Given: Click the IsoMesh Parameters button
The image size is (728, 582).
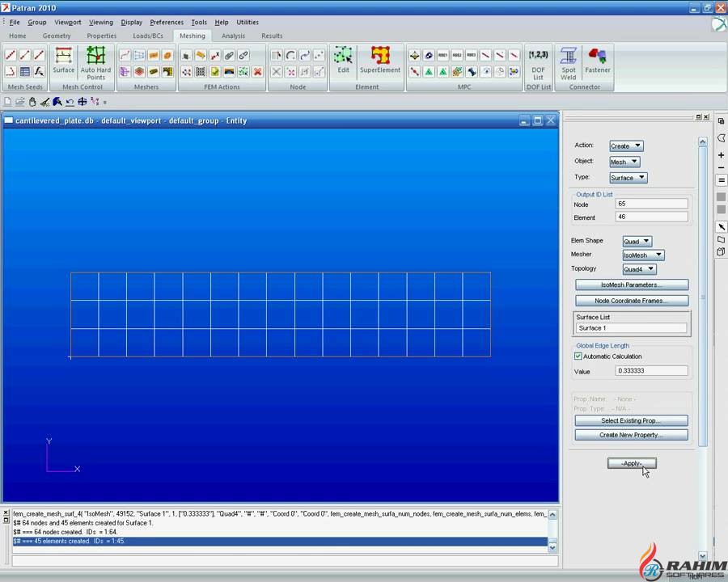Looking at the screenshot, I should [631, 285].
